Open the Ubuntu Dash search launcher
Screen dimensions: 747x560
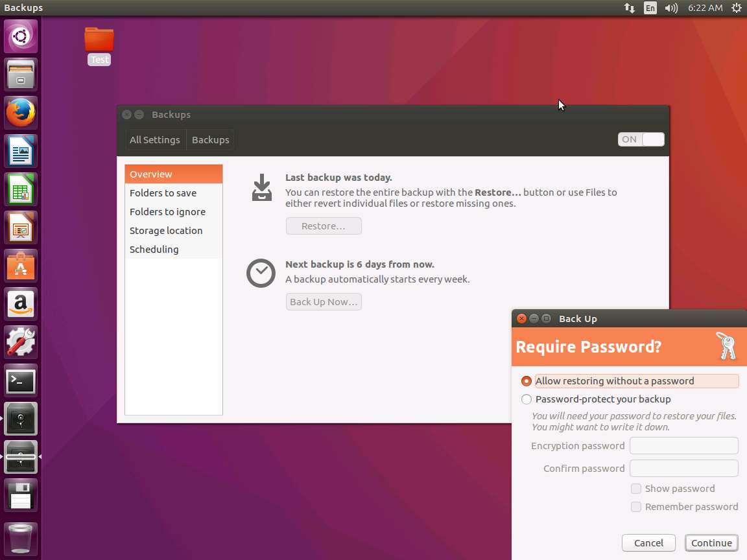(x=21, y=36)
